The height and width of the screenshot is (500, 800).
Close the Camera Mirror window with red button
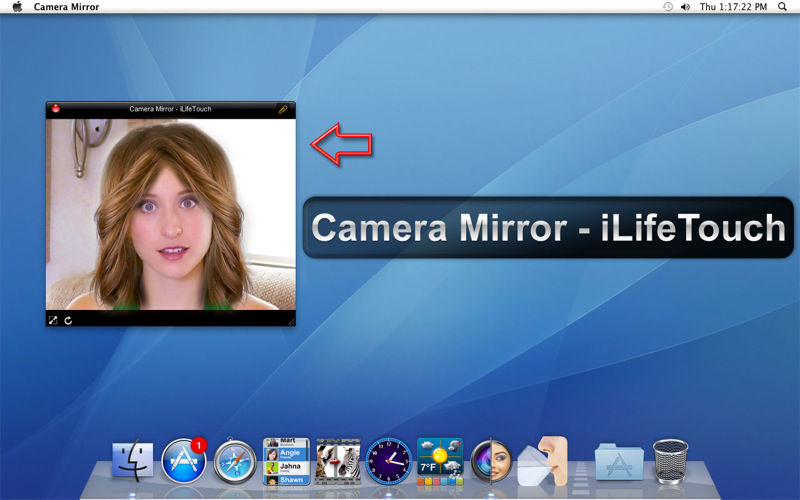click(x=56, y=109)
